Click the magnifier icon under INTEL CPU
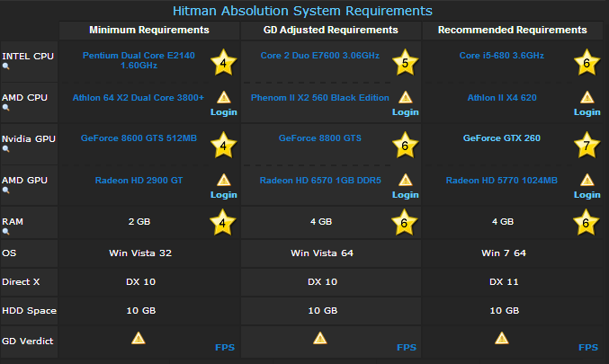The width and height of the screenshot is (609, 364). pyautogui.click(x=5, y=67)
